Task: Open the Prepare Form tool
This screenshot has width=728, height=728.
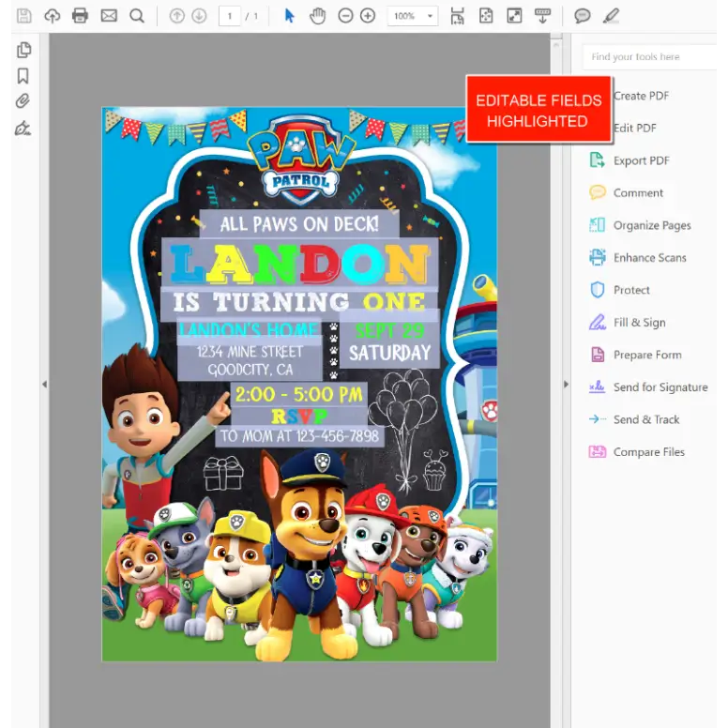Action: pos(635,356)
